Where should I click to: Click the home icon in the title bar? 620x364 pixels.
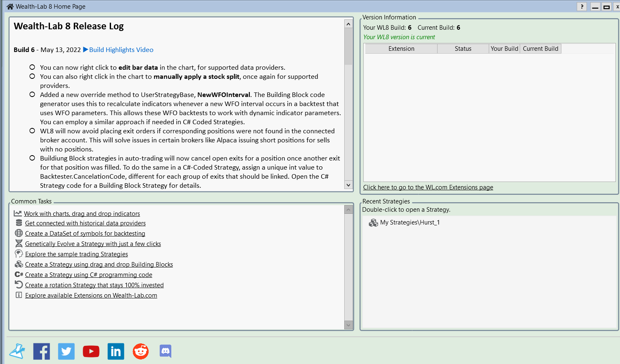(10, 7)
